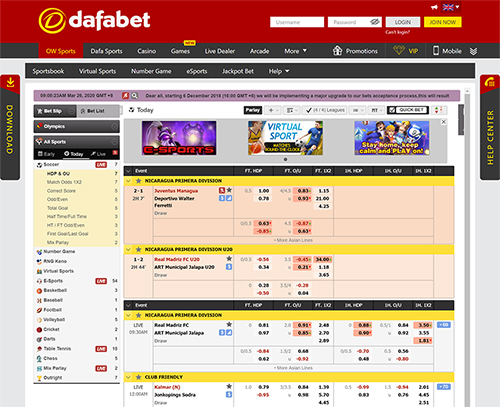Open Virtual Sports in the sub menu

point(97,71)
